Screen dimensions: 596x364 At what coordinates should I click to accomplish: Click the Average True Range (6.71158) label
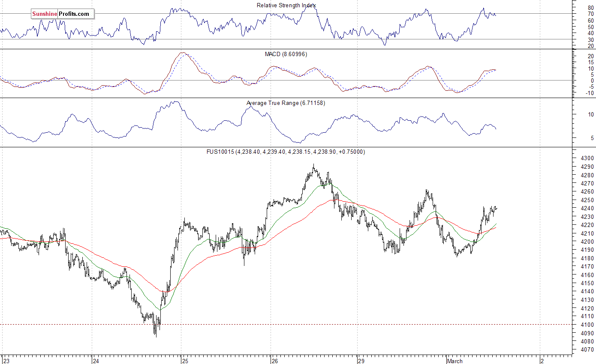286,103
